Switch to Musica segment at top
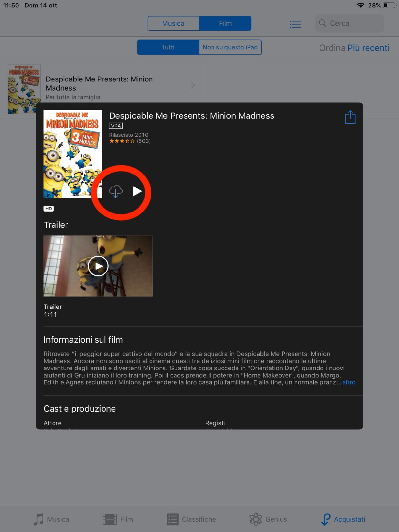Screen dimensions: 399x532 pyautogui.click(x=173, y=23)
